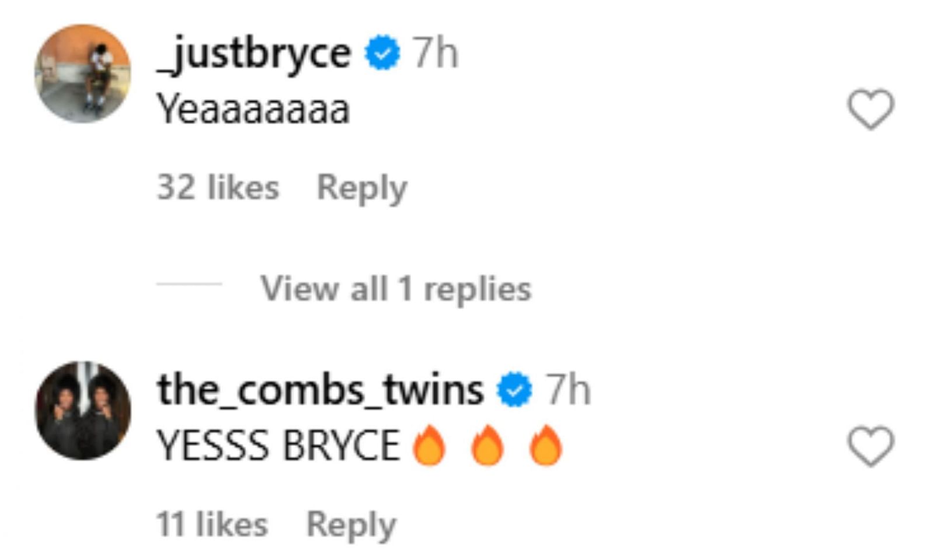
Task: View who gave 32 likes
Action: [x=218, y=187]
